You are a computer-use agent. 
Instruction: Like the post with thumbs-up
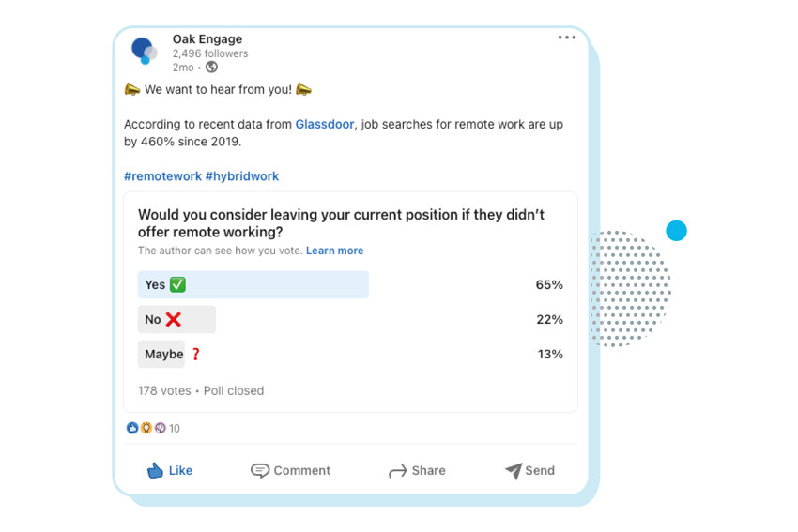tap(170, 470)
